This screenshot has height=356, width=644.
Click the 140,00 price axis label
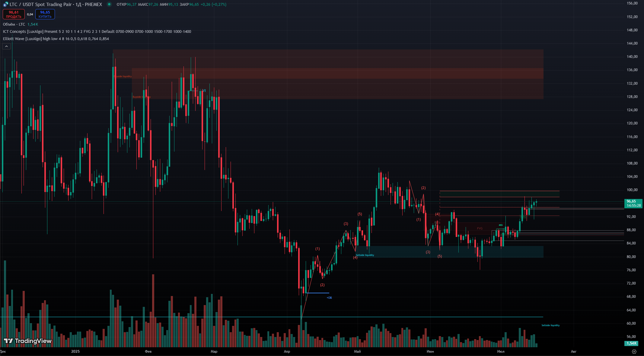pos(632,57)
